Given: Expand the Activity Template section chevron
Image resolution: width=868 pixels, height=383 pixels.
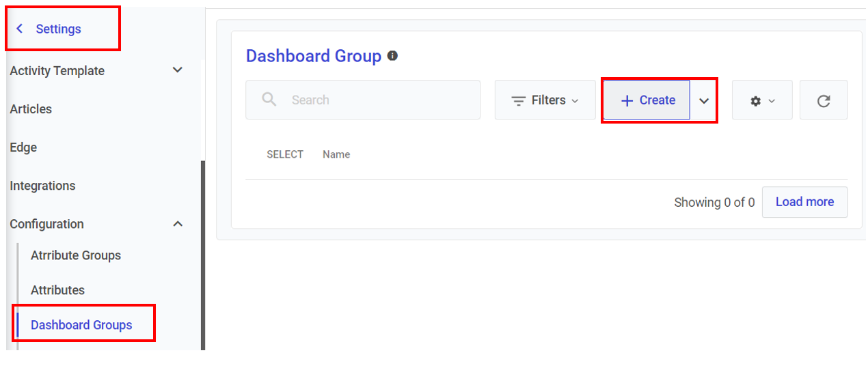Looking at the screenshot, I should 178,70.
